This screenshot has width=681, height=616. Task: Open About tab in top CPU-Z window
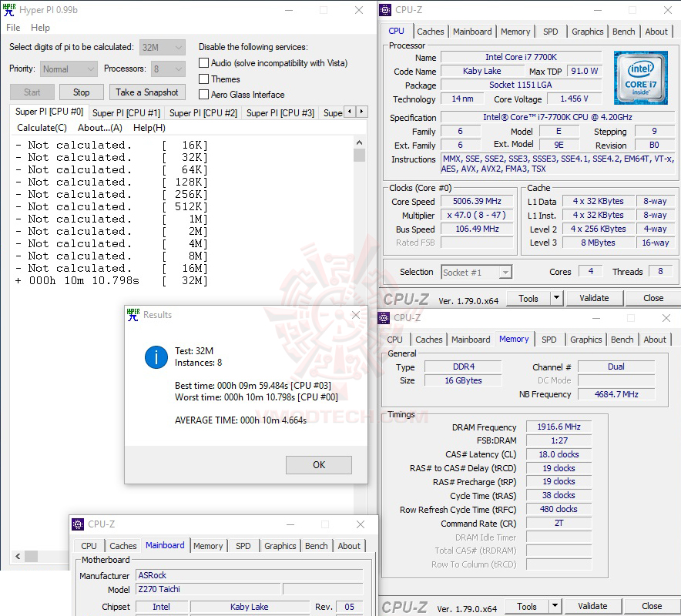click(656, 32)
